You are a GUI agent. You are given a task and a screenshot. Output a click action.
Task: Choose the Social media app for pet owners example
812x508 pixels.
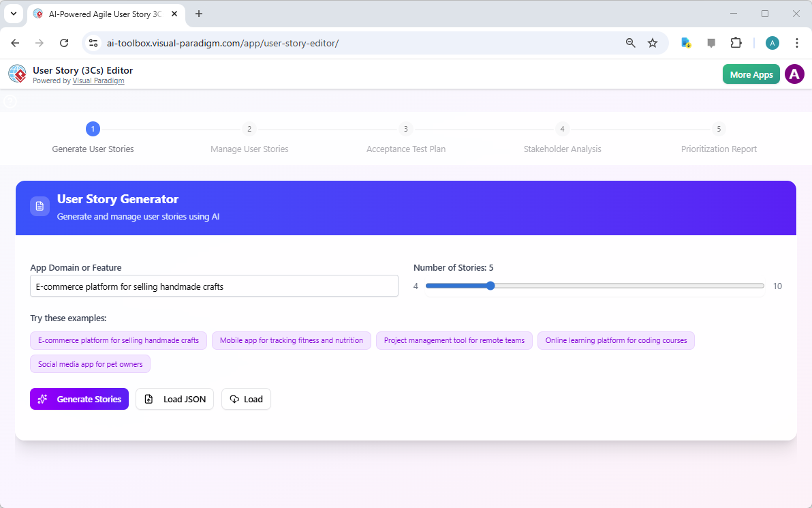(x=90, y=363)
